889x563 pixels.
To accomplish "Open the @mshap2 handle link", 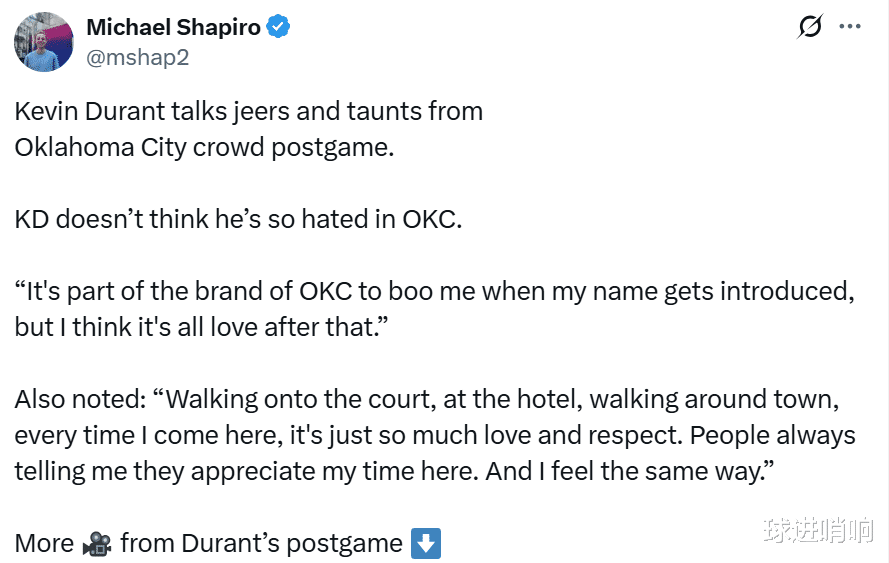I will pos(137,57).
